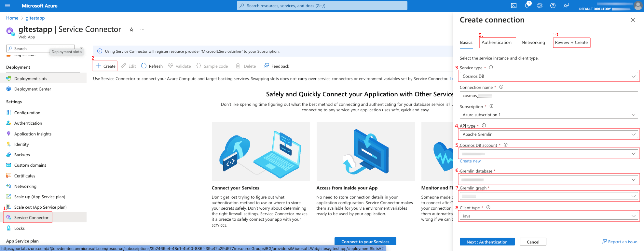Click the Connection name info icon
This screenshot has width=644, height=251.
(x=501, y=87)
